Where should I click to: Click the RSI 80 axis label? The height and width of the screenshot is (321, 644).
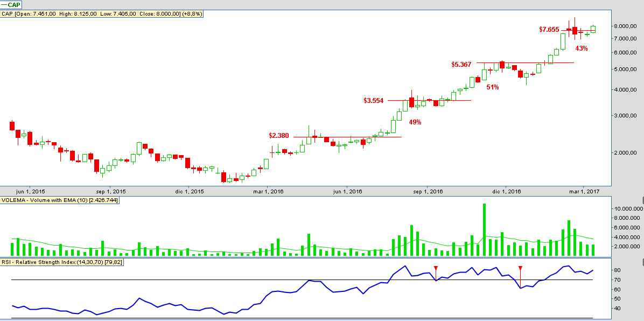[x=617, y=270]
